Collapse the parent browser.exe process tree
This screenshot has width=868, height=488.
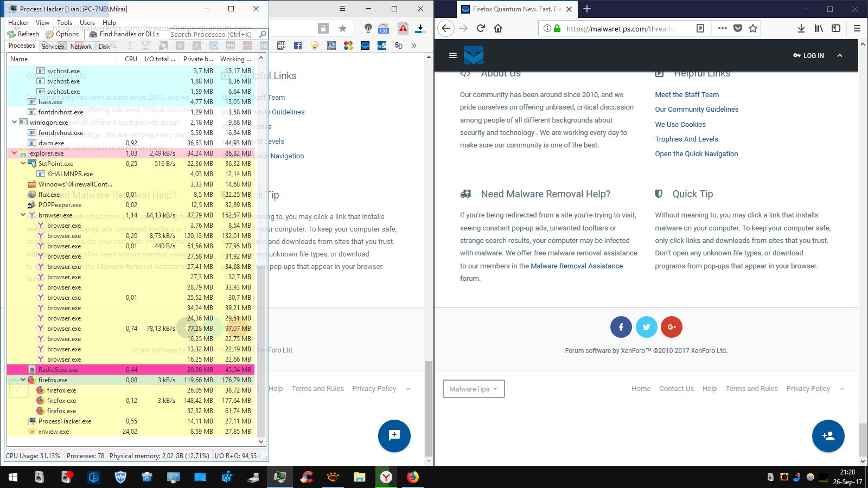[x=23, y=215]
